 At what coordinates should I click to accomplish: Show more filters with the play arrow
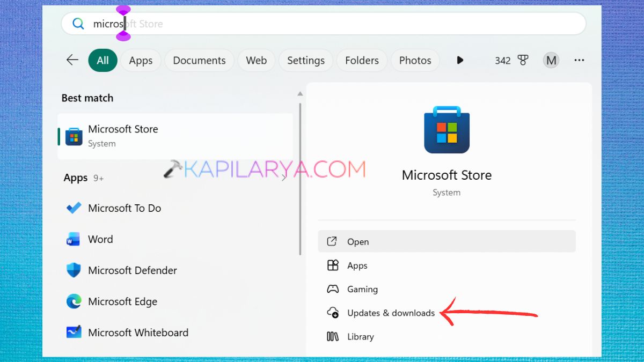pyautogui.click(x=460, y=60)
